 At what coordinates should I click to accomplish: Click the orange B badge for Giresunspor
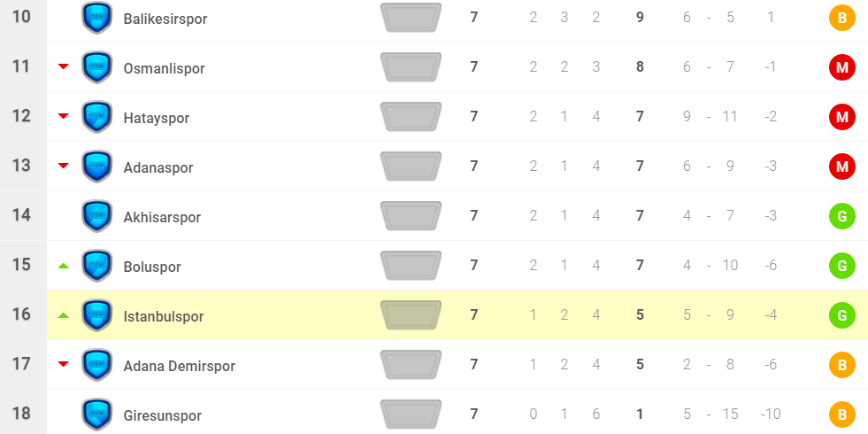click(x=841, y=415)
